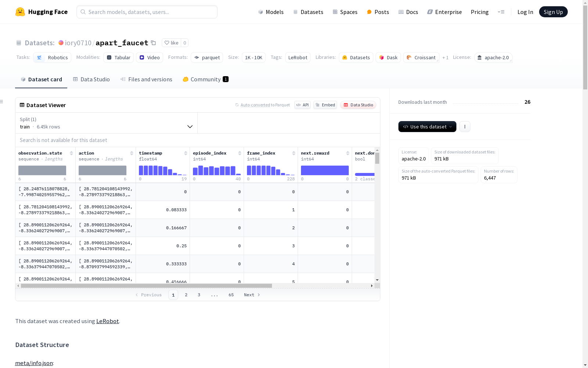Click the API button in Dataset Viewer
This screenshot has width=588, height=368.
302,105
